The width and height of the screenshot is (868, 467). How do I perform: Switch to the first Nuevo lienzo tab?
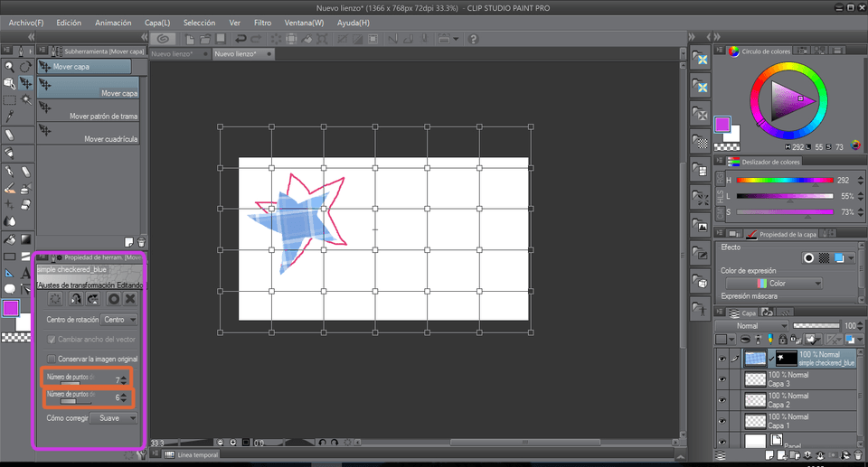[x=178, y=54]
